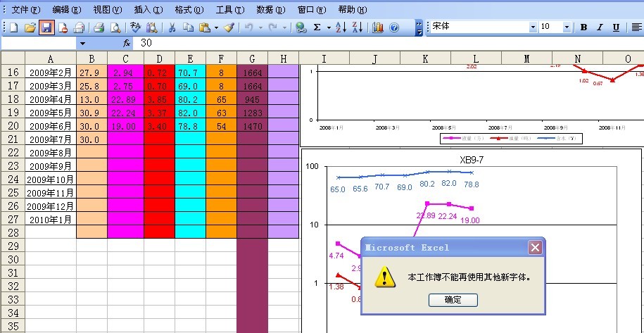Create a new blank workbook
The height and width of the screenshot is (333, 644).
point(14,27)
